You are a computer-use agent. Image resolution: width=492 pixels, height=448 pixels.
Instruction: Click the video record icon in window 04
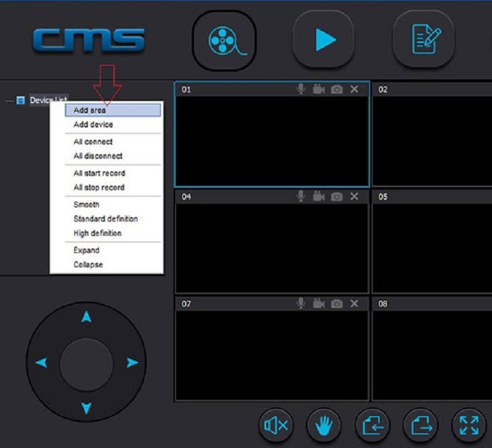tap(319, 196)
